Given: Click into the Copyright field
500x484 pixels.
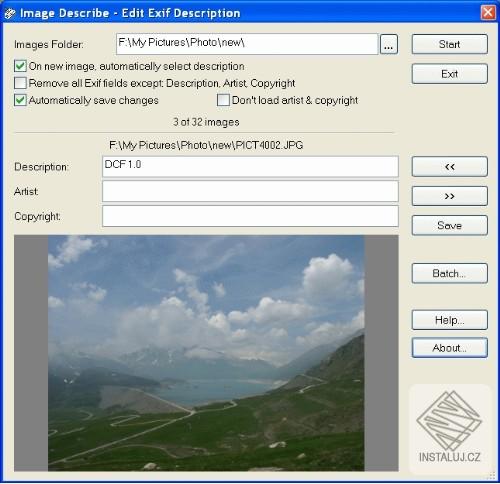Looking at the screenshot, I should [250, 216].
